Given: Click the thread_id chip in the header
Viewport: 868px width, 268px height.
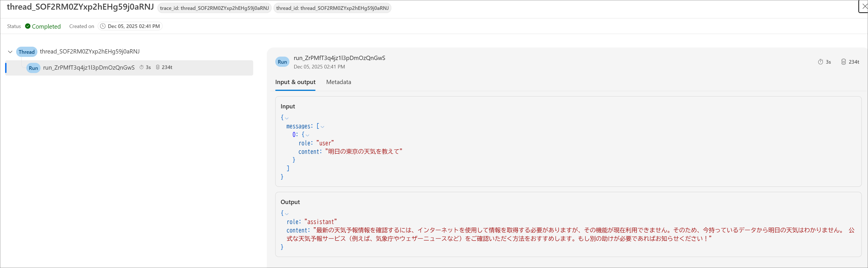Looking at the screenshot, I should pyautogui.click(x=332, y=8).
